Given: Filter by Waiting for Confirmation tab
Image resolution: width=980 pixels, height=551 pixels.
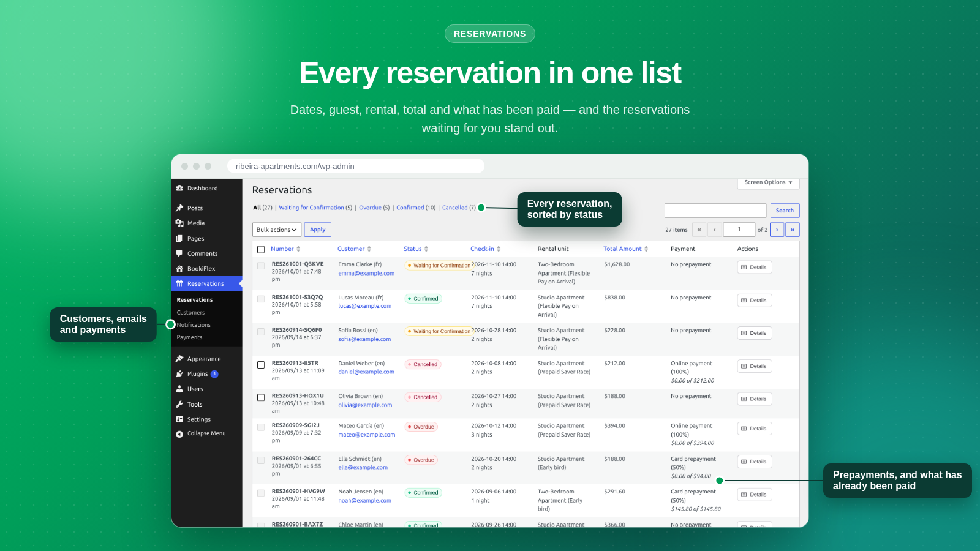Looking at the screenshot, I should [312, 208].
